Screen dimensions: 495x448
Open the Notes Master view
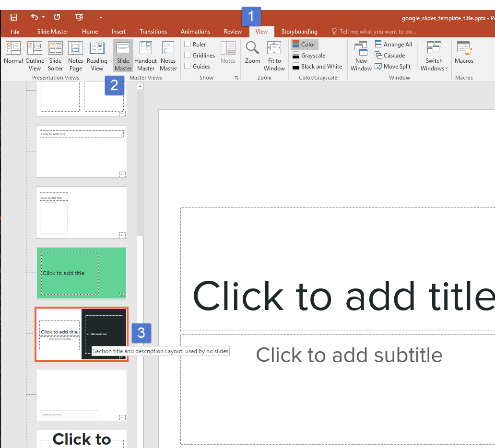(168, 56)
